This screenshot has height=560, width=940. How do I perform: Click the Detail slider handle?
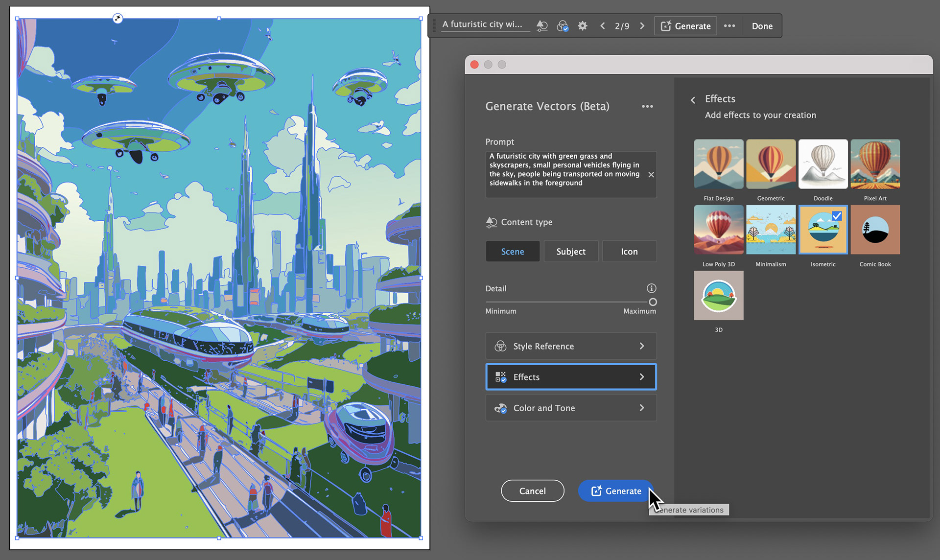(x=653, y=302)
